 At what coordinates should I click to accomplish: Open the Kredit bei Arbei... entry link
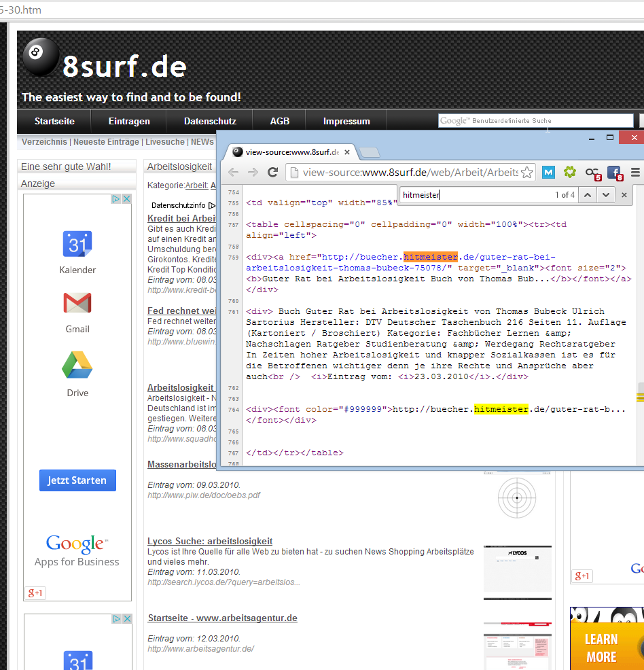click(181, 218)
